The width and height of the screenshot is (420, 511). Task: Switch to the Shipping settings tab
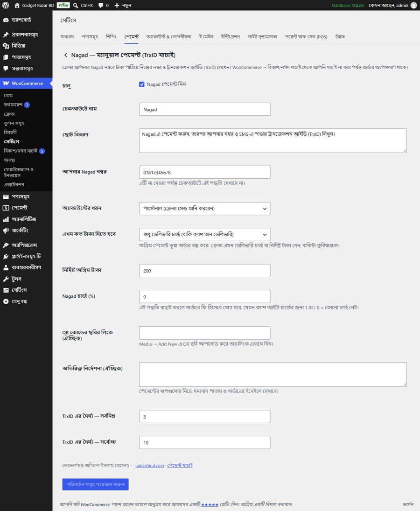pyautogui.click(x=111, y=36)
